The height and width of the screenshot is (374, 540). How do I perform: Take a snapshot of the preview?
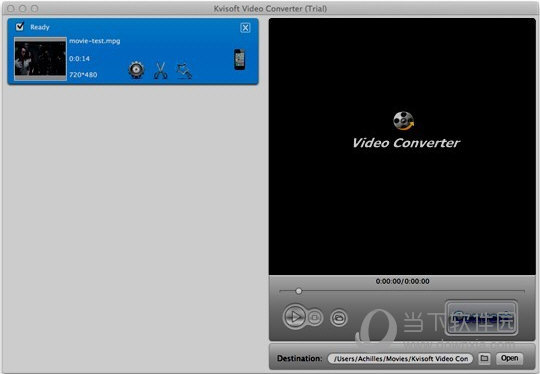[339, 318]
